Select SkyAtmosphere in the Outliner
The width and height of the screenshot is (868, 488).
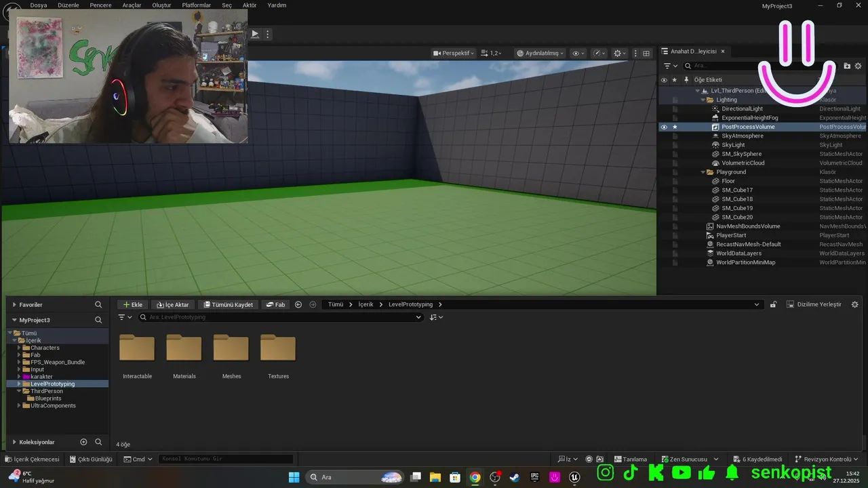point(742,136)
